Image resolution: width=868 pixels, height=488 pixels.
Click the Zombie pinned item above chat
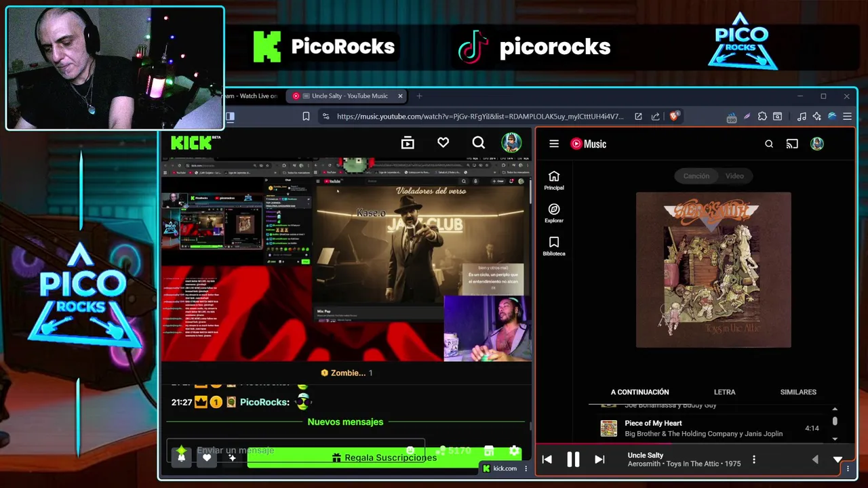click(x=347, y=373)
